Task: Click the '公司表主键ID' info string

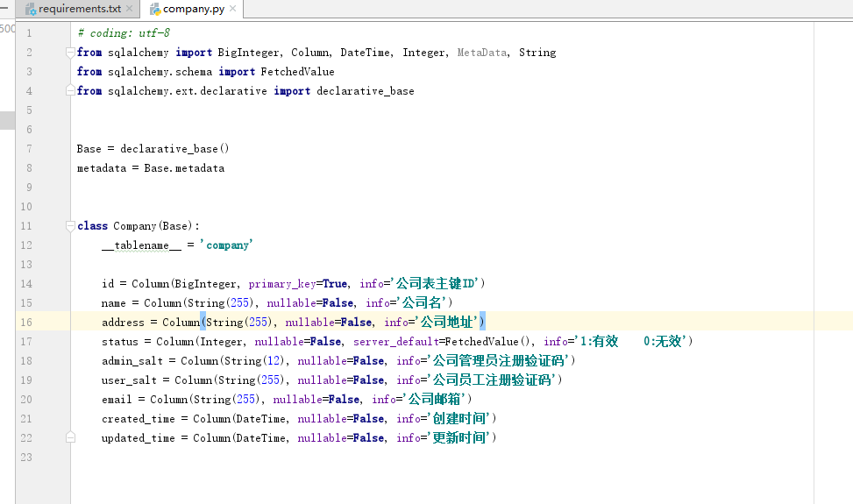Action: point(435,284)
